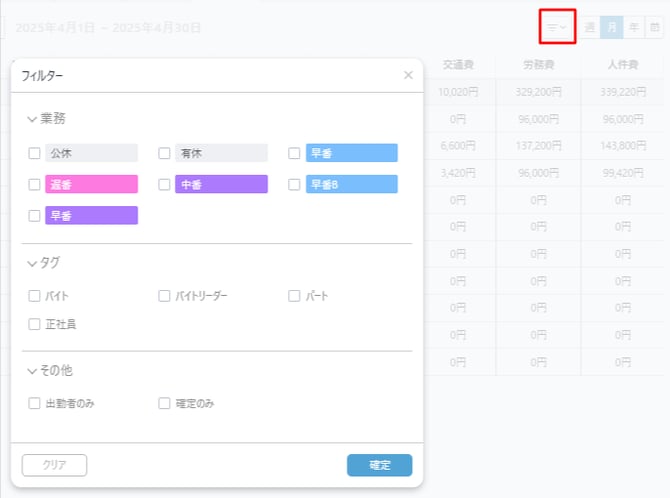Click the pink 遅番 color label

(91, 185)
